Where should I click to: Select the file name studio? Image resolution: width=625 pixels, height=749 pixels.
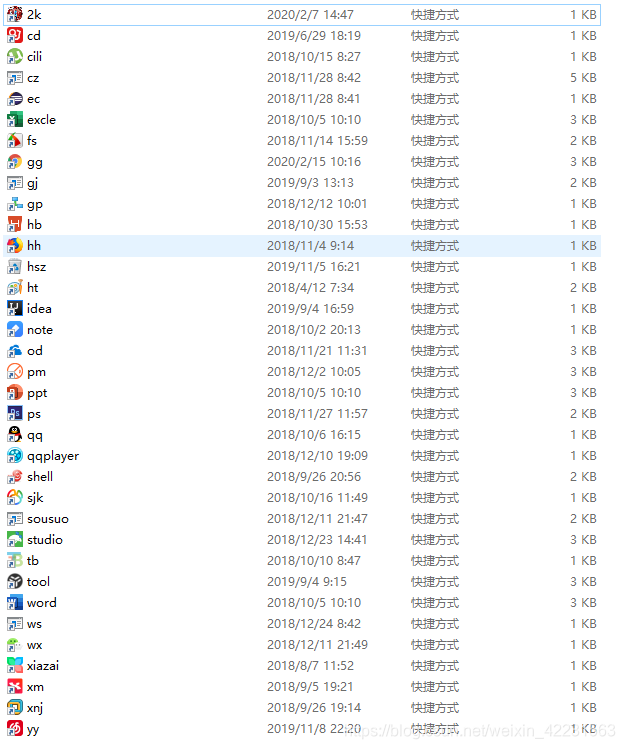click(45, 540)
